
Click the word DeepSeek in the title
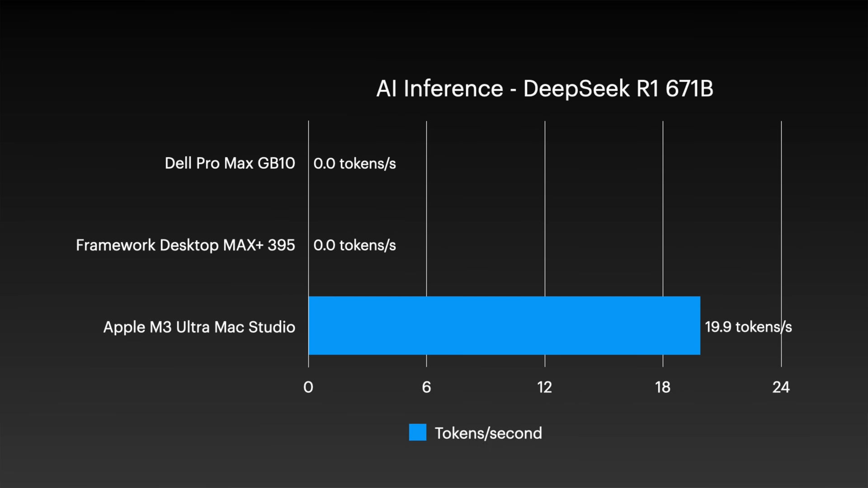[576, 89]
